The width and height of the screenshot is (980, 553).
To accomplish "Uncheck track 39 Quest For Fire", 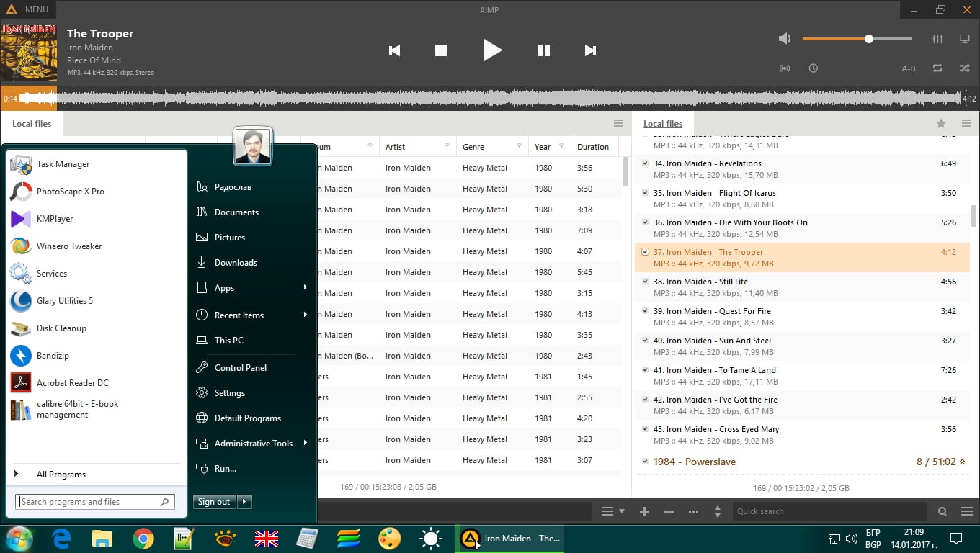I will click(646, 311).
